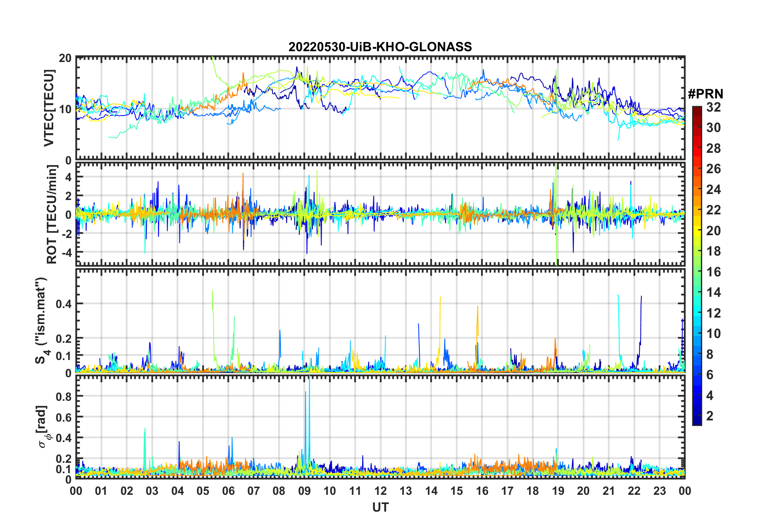Select the 19 hour tick label on the UT axis
The width and height of the screenshot is (761, 532).
(x=558, y=491)
